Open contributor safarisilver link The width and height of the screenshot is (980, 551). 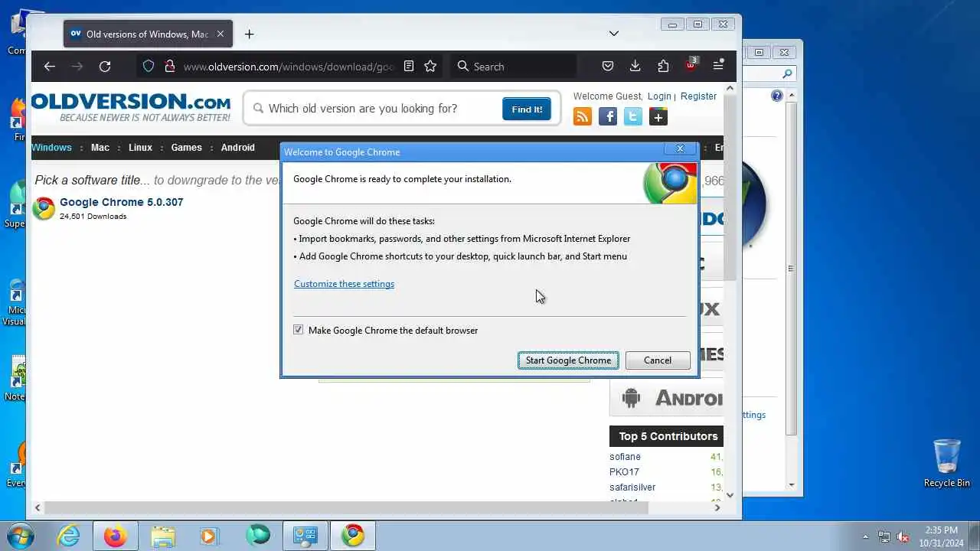632,487
